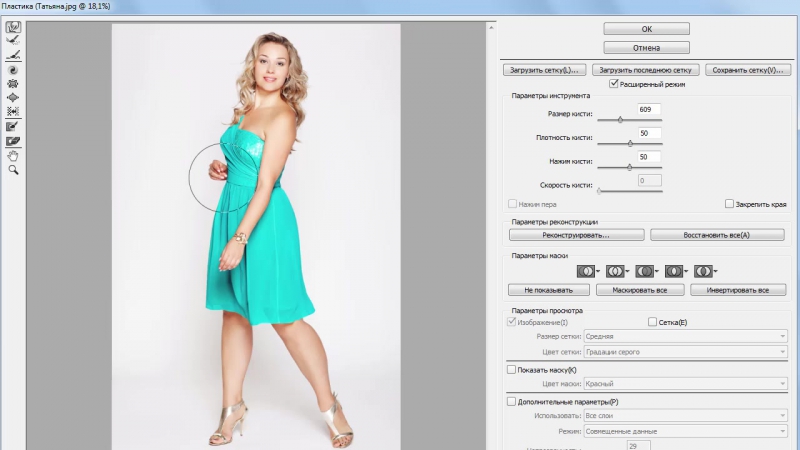Click the Реконструировать... button
The image size is (800, 450).
(x=577, y=235)
